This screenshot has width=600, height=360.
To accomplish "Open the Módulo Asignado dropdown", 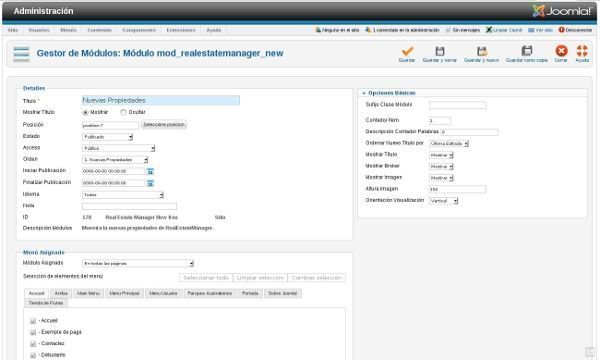I will [x=138, y=264].
